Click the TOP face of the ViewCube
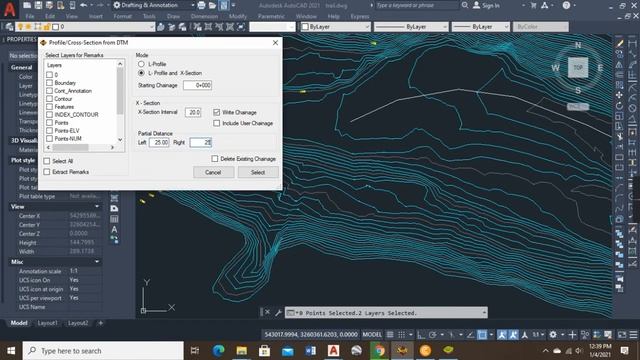Viewport: 640px width, 360px height. pyautogui.click(x=578, y=67)
